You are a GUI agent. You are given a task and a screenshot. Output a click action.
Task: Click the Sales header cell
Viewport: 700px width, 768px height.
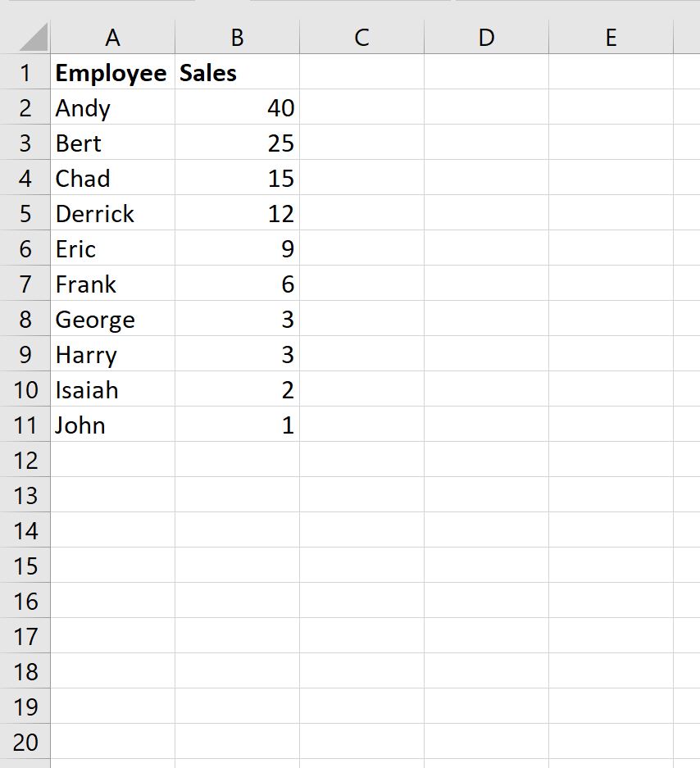click(237, 72)
